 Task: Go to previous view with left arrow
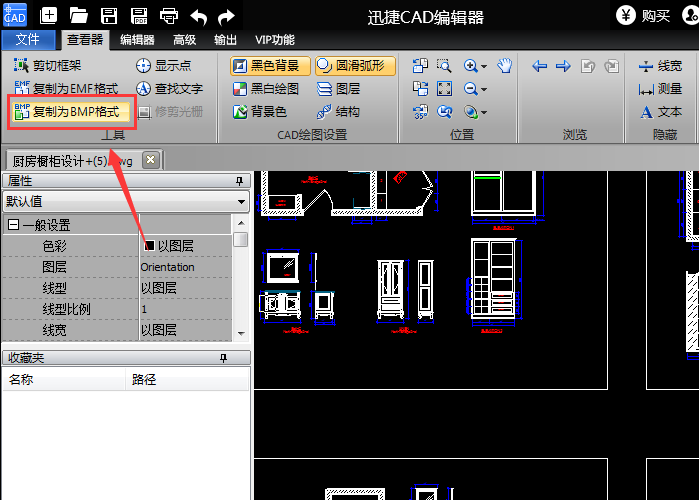coord(540,66)
